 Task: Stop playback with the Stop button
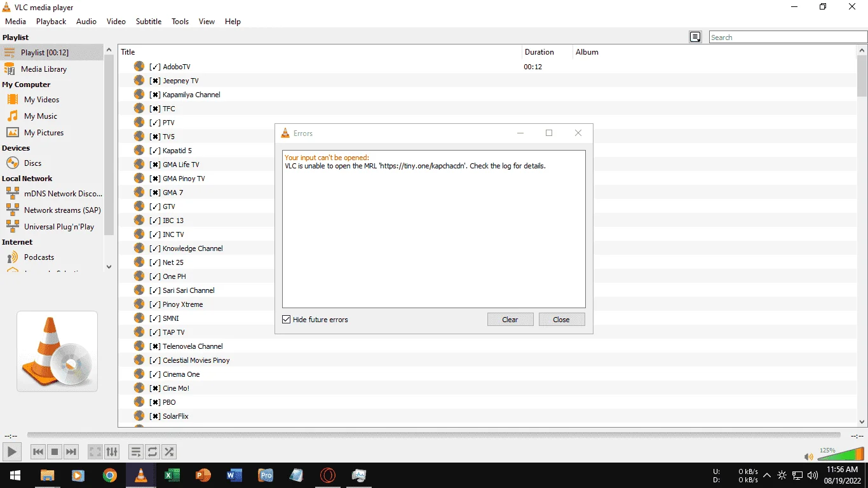click(x=55, y=452)
